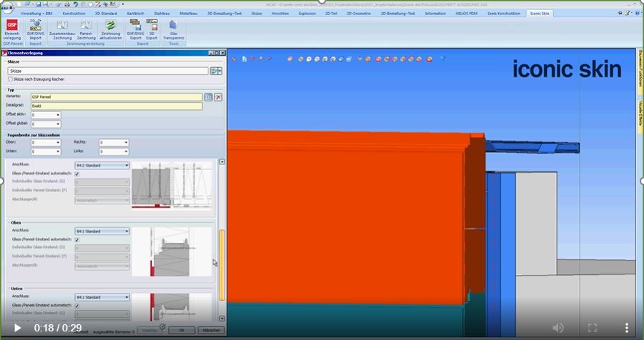
Task: Click the Skizze name input field
Action: (108, 71)
